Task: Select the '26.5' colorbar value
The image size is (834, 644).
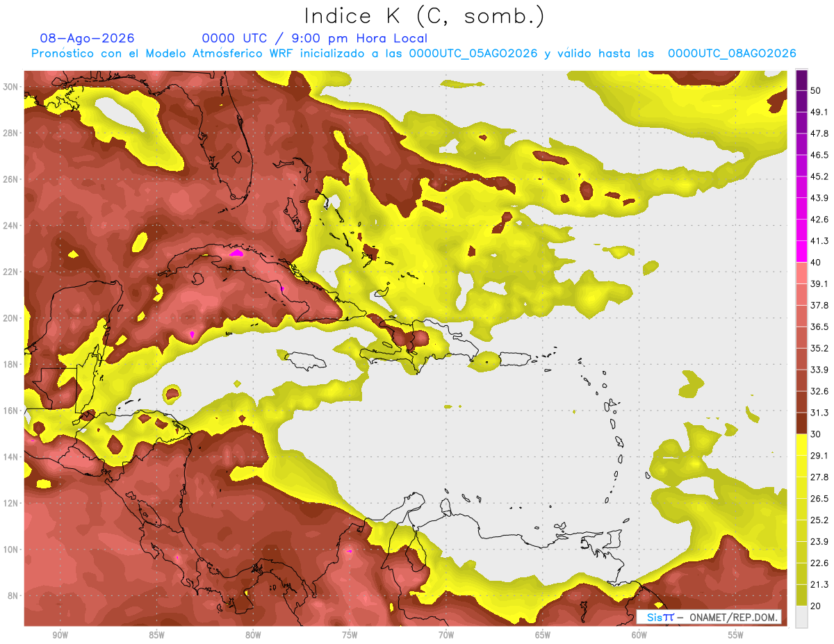Action: coord(819,499)
